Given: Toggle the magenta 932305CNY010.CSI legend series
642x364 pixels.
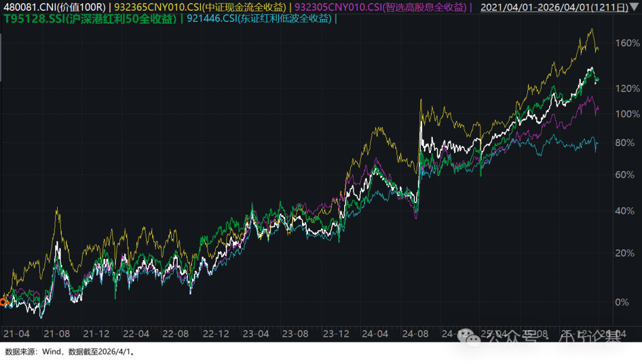Looking at the screenshot, I should [380, 8].
